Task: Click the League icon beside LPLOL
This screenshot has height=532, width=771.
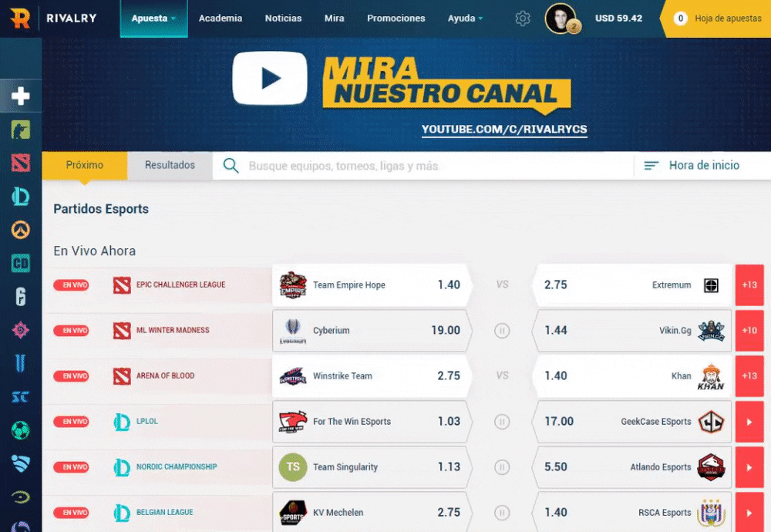Action: [x=122, y=422]
